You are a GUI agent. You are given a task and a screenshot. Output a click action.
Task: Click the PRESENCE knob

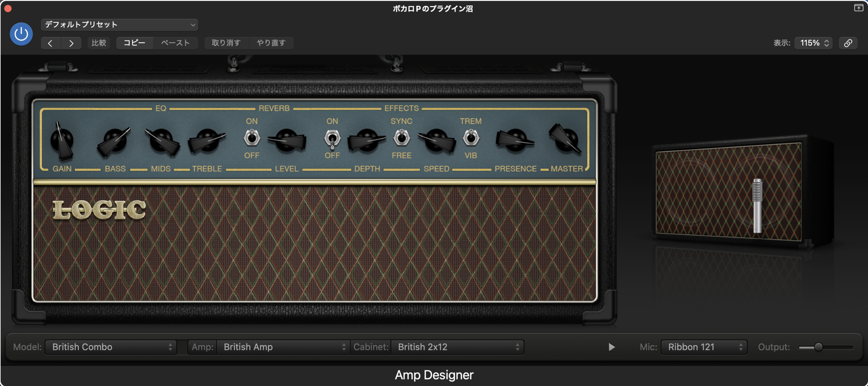(515, 141)
